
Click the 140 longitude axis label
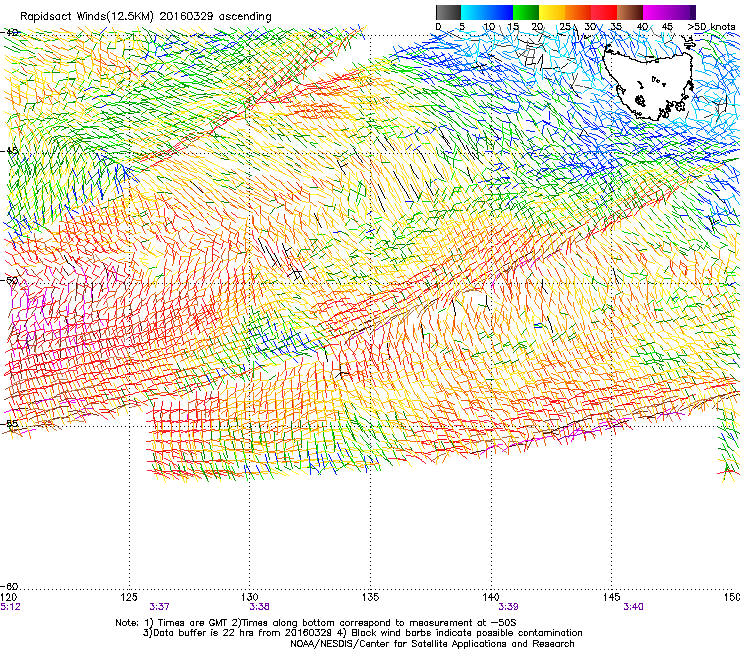click(x=491, y=597)
